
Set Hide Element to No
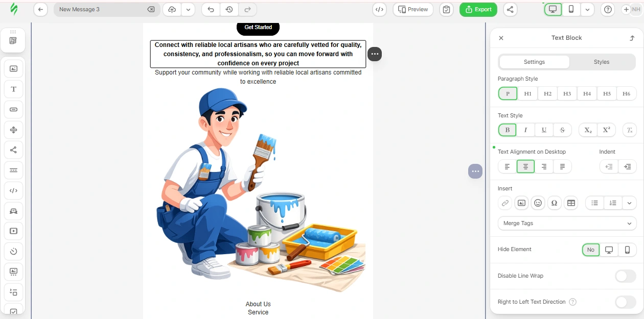pyautogui.click(x=591, y=250)
